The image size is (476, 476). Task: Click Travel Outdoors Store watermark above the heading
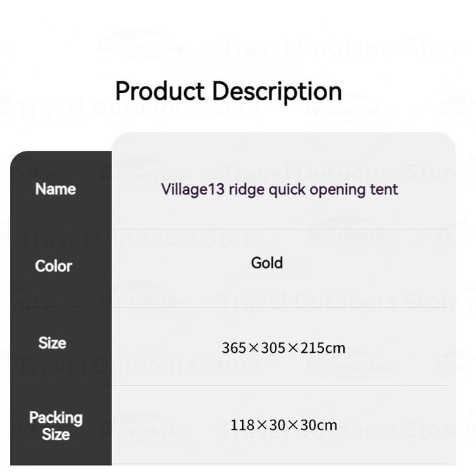[342, 47]
